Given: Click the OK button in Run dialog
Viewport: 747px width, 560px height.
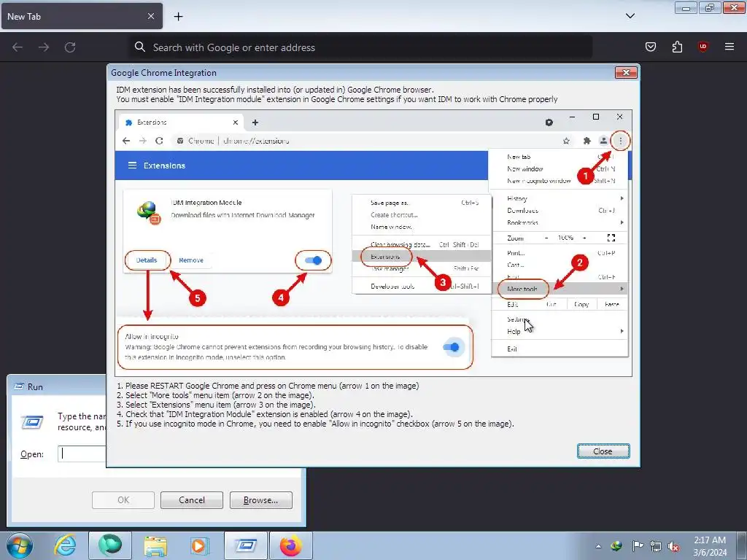Looking at the screenshot, I should pyautogui.click(x=123, y=500).
